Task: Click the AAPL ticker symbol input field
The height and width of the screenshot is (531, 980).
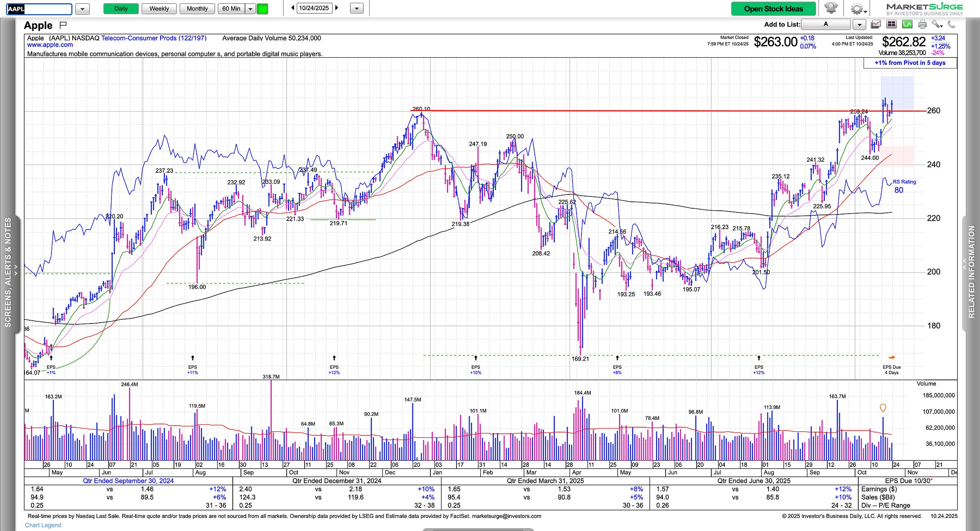Action: 39,9
